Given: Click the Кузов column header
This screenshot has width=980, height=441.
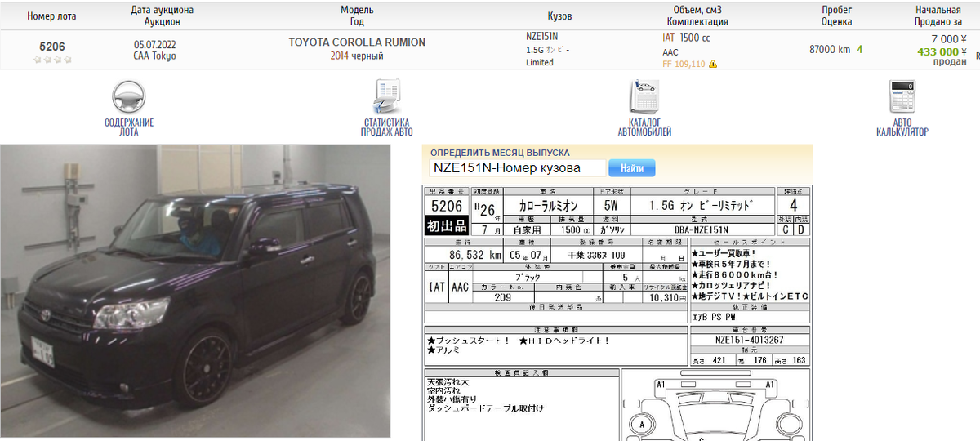Looking at the screenshot, I should 559,16.
